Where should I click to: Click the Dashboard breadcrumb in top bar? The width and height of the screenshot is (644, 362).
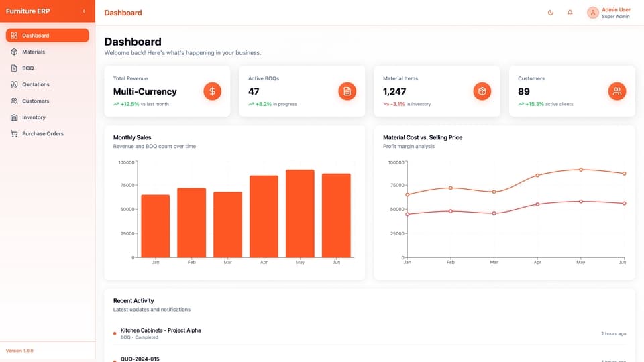[123, 13]
